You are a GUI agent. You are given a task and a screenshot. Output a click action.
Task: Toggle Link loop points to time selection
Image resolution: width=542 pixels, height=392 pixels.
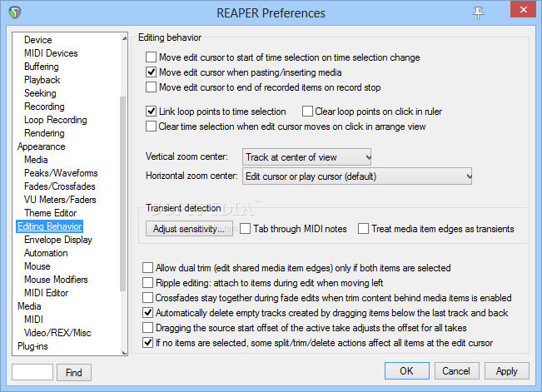click(151, 112)
